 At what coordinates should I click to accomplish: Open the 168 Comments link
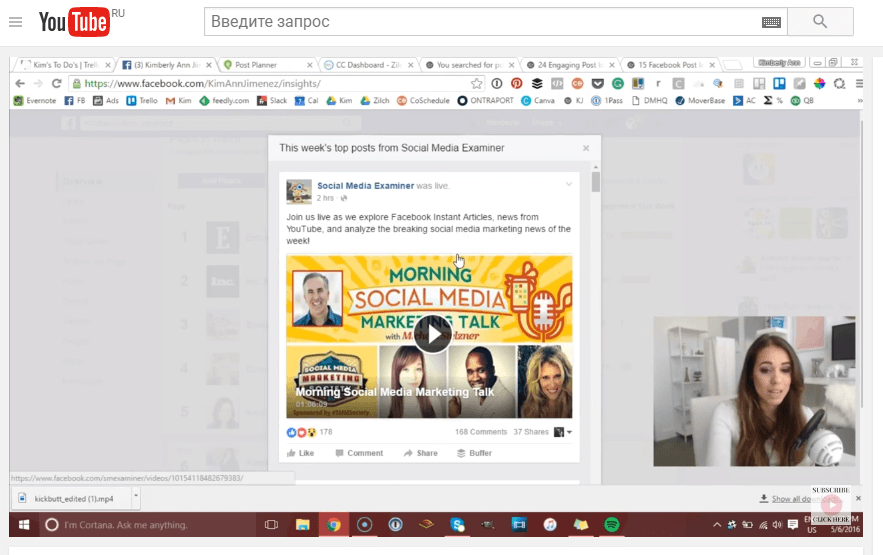(481, 432)
